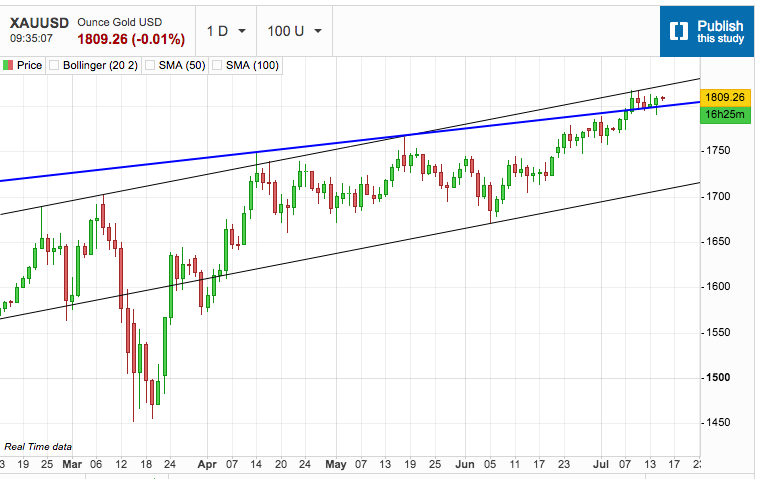
Task: Click the Real Time data label
Action: (x=38, y=447)
